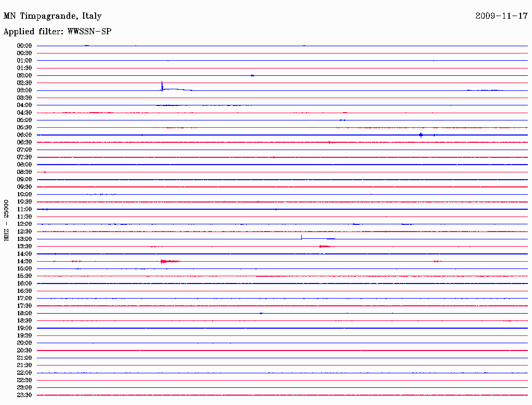Click the 01:30 time label
532x405 pixels.
(x=24, y=68)
